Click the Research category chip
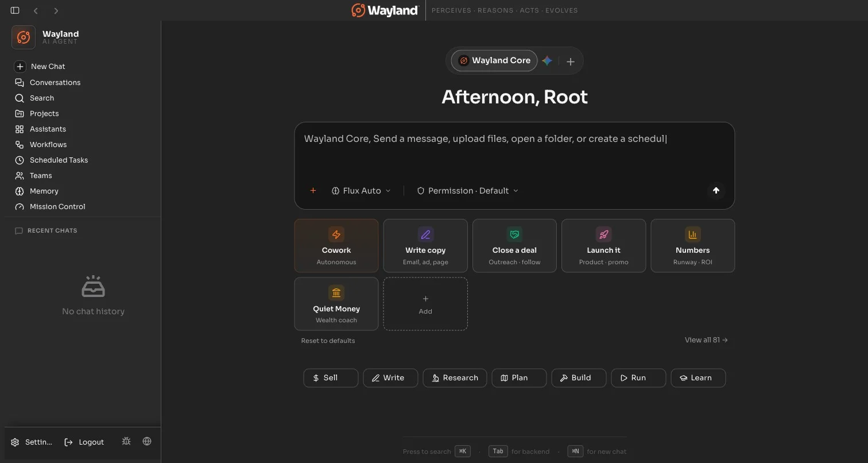The width and height of the screenshot is (868, 463). (x=455, y=378)
